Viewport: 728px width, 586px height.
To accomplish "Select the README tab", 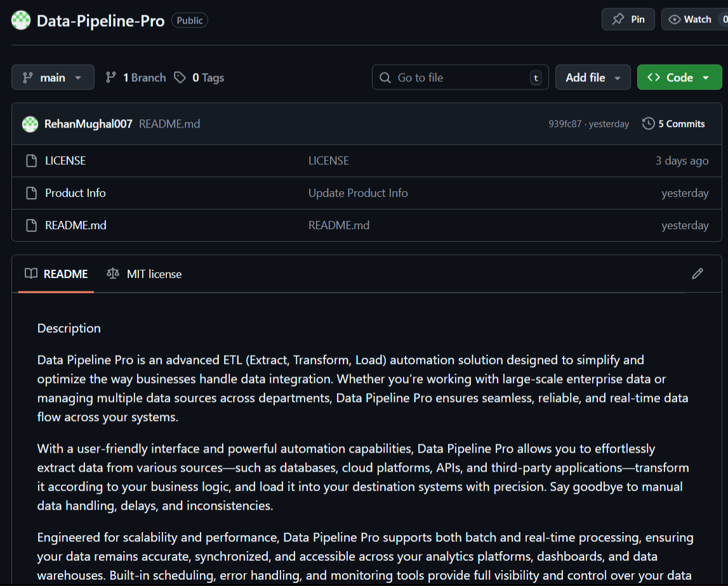I will click(56, 274).
